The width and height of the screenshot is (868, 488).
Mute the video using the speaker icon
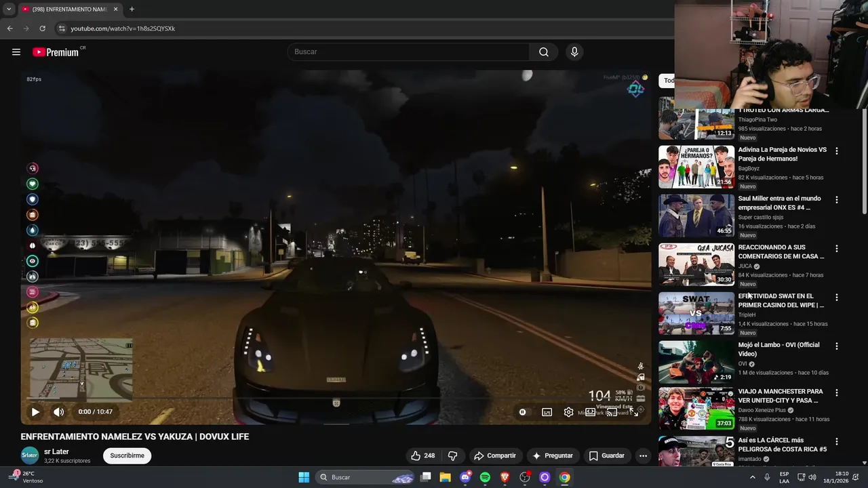pyautogui.click(x=59, y=411)
